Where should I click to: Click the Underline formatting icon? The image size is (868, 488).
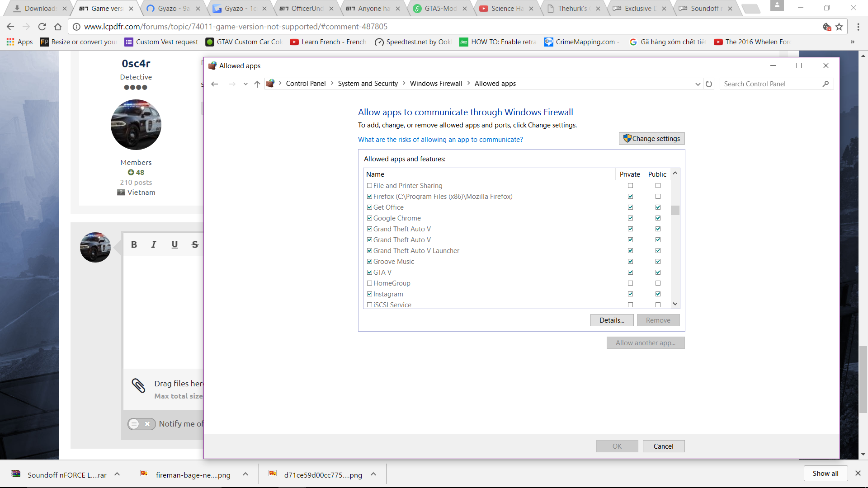click(x=175, y=244)
